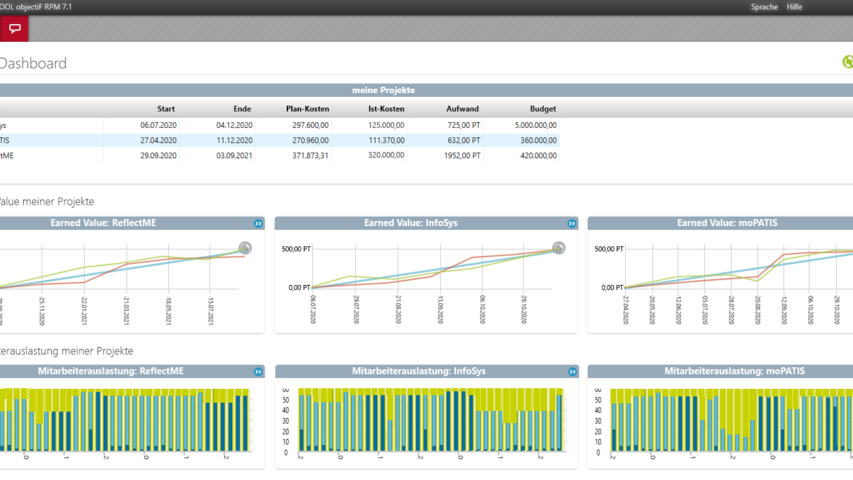This screenshot has width=853, height=480.
Task: Select the project row starting 06.07.2020
Action: pyautogui.click(x=158, y=126)
